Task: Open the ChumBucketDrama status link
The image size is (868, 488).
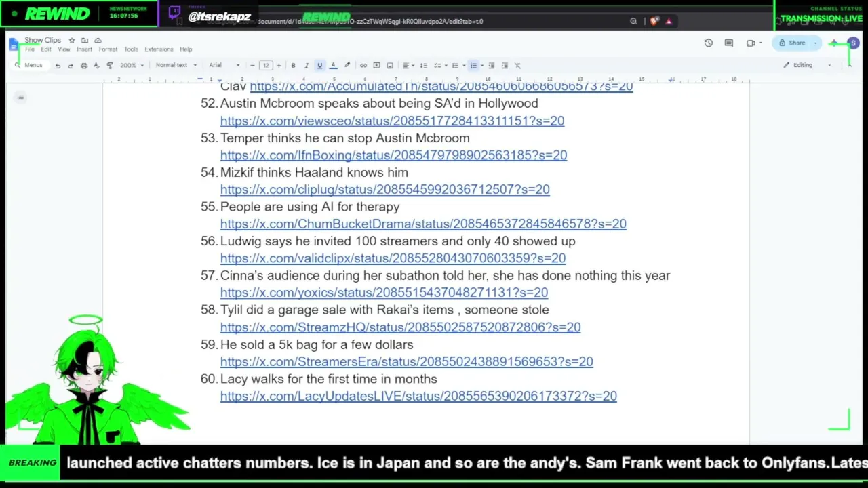Action: pyautogui.click(x=423, y=224)
